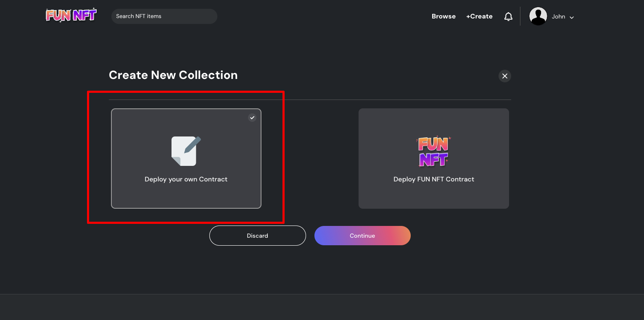Click the document and pencil contract icon

[x=186, y=151]
